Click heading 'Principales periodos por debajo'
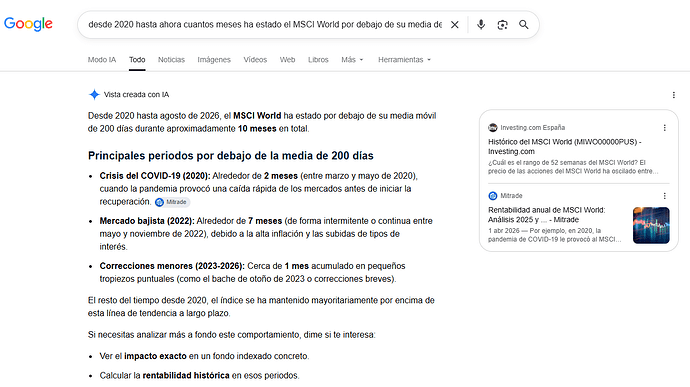Viewport: 690px width, 387px height. (x=231, y=156)
